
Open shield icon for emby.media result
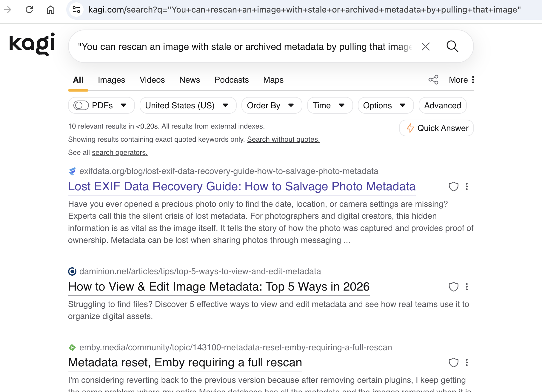click(x=453, y=362)
